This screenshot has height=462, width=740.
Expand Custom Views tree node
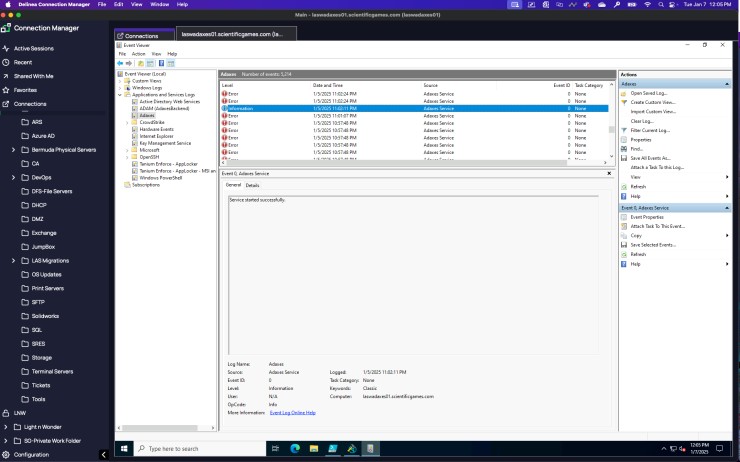click(x=120, y=81)
